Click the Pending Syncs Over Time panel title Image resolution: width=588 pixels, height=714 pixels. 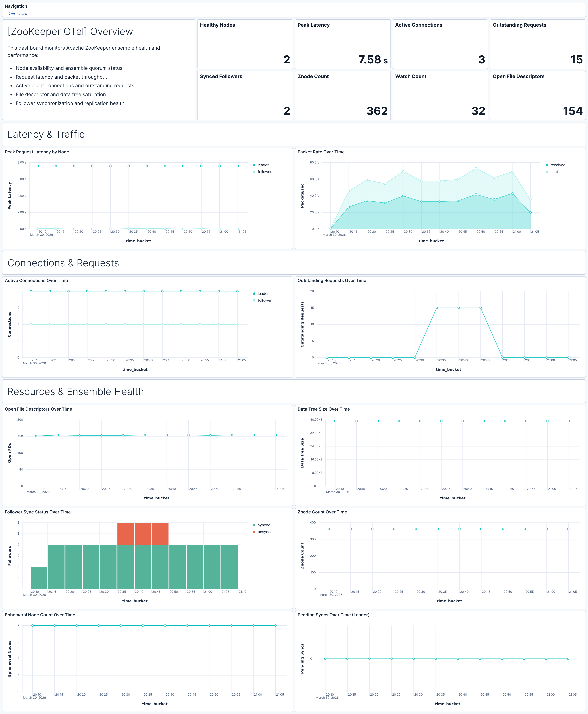tap(333, 615)
